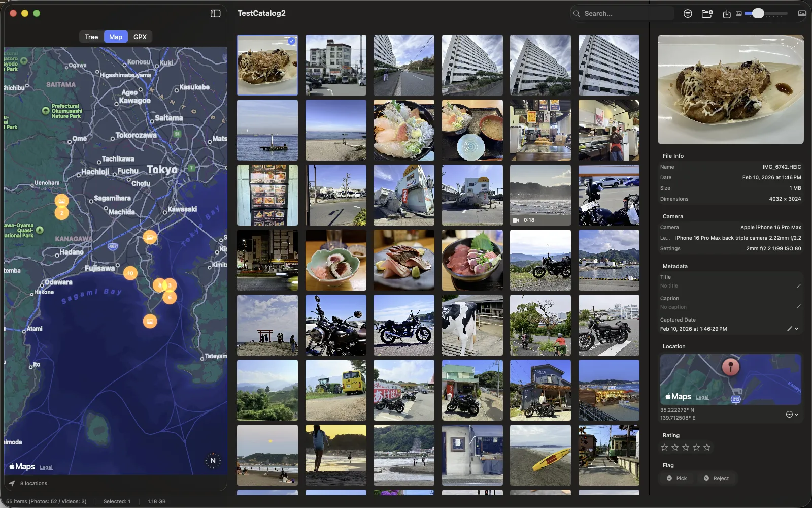Click the pencil icon next to Captured Date
The width and height of the screenshot is (812, 508).
(790, 329)
